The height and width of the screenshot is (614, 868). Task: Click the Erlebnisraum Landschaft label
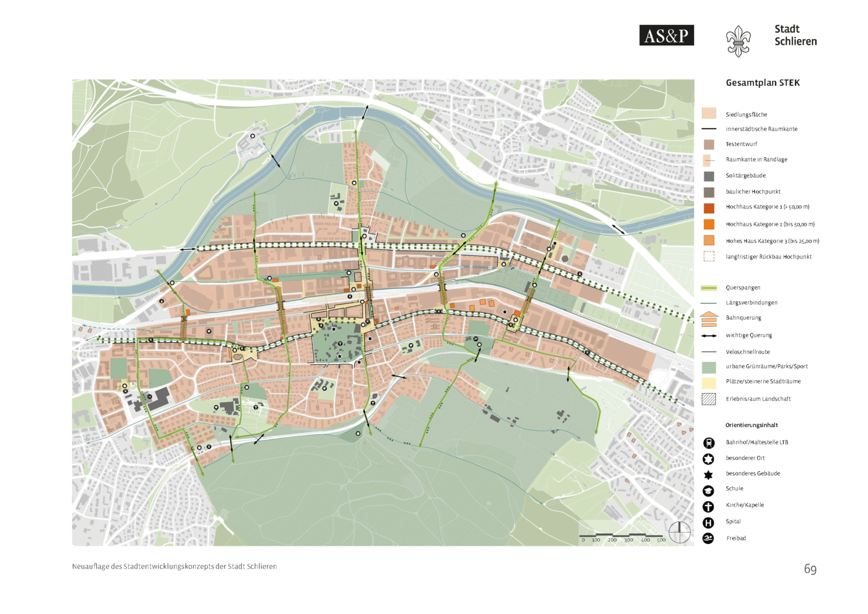click(758, 399)
